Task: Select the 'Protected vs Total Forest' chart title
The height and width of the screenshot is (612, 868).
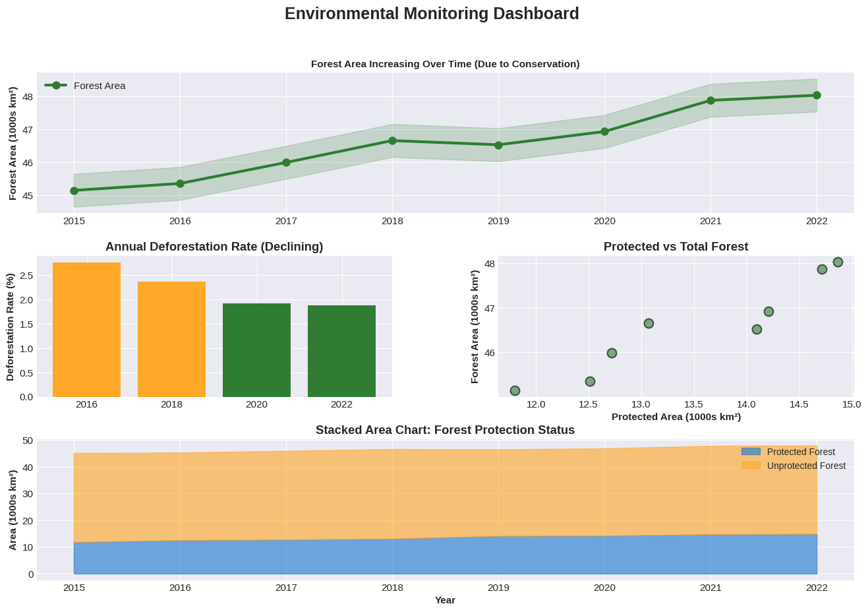Action: [676, 247]
